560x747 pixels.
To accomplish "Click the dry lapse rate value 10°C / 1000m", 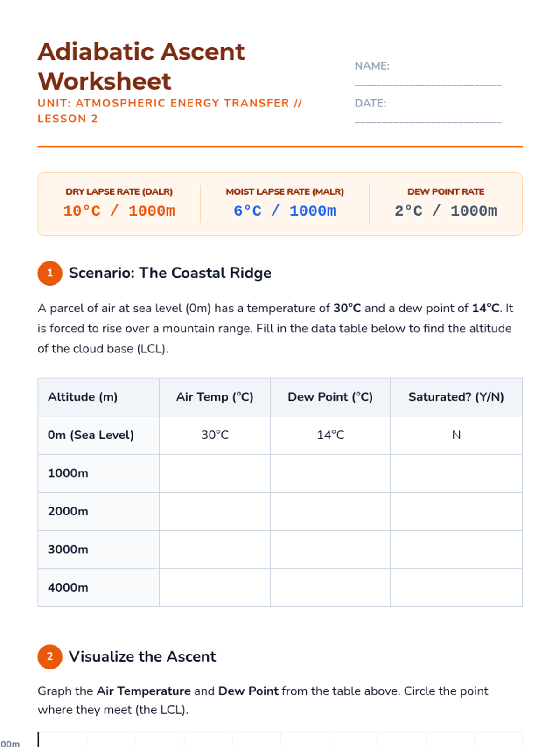I will (119, 211).
